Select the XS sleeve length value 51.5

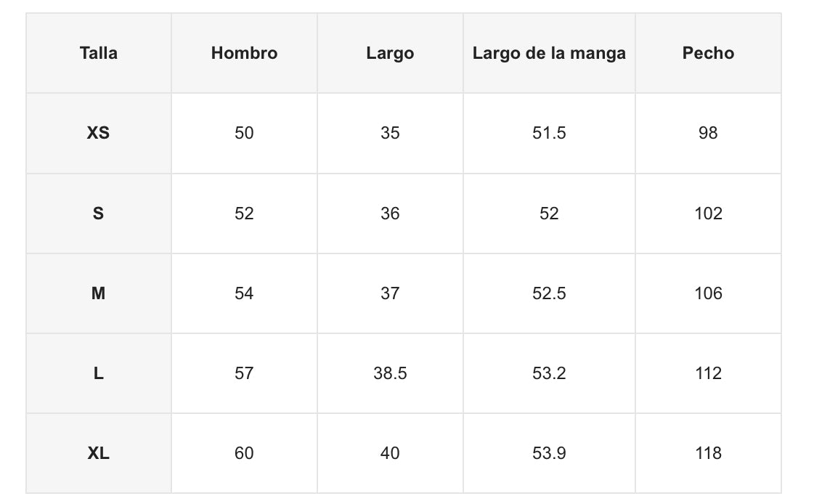[x=549, y=133]
